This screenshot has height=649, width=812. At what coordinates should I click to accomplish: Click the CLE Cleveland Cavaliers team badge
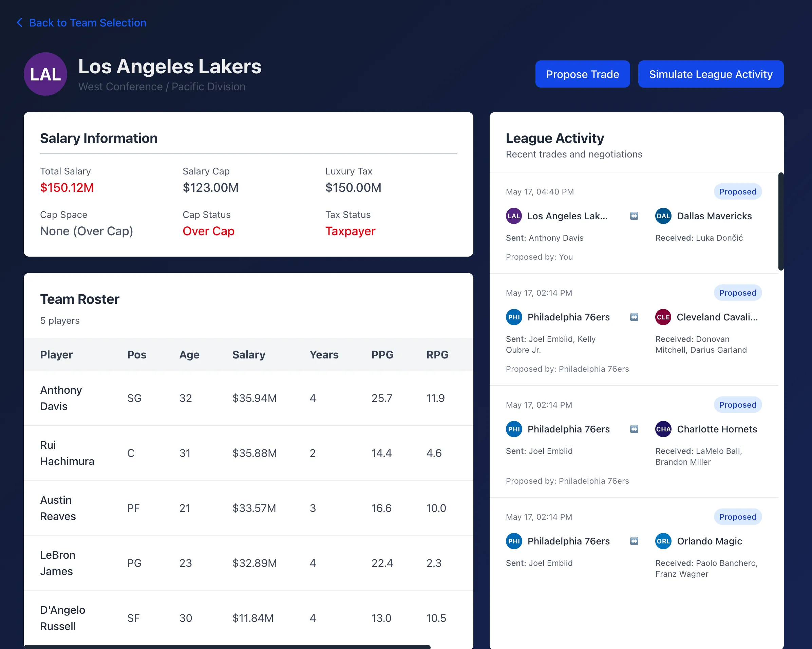[663, 317]
